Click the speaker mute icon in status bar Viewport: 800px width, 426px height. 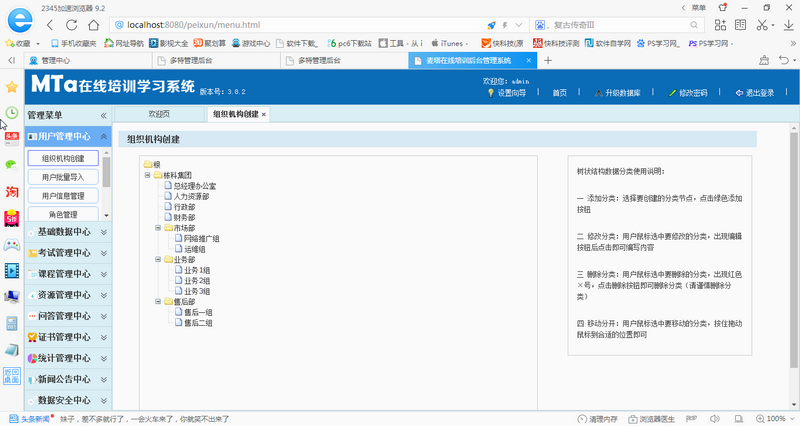point(740,419)
